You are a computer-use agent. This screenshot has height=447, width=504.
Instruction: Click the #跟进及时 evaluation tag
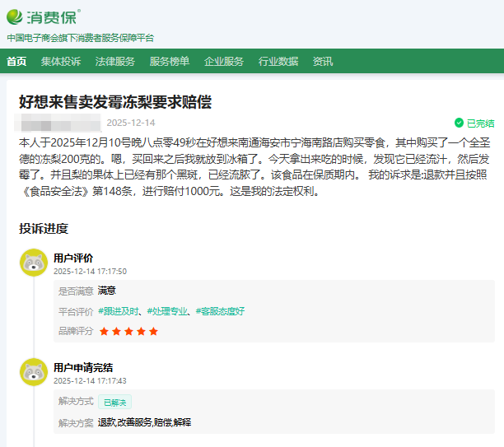coord(119,311)
